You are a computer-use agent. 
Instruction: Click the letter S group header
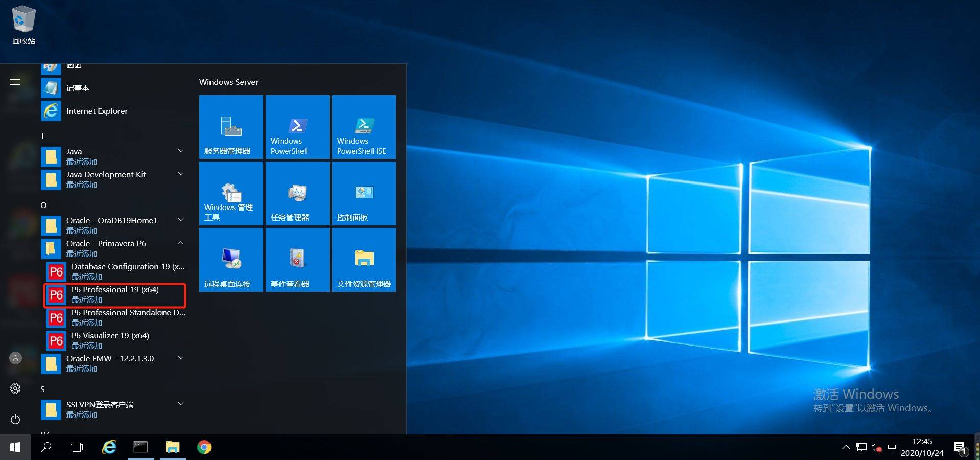[42, 389]
